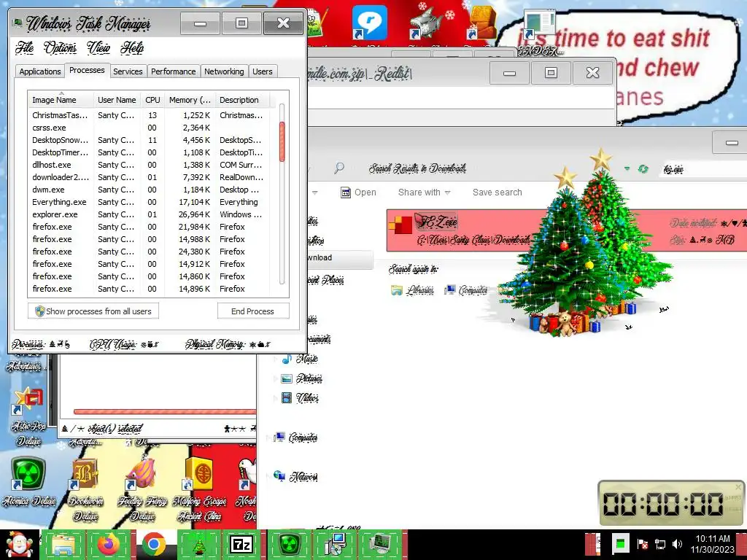Select the downloader2... process row
The height and width of the screenshot is (560, 747).
(x=149, y=177)
